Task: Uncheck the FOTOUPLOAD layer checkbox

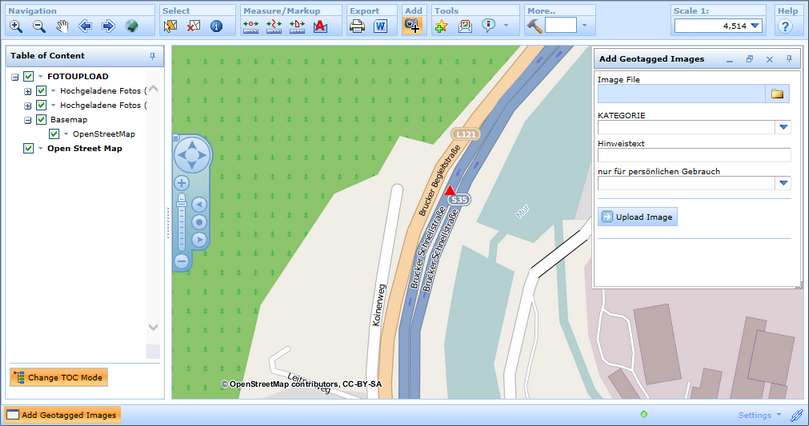Action: click(x=29, y=76)
